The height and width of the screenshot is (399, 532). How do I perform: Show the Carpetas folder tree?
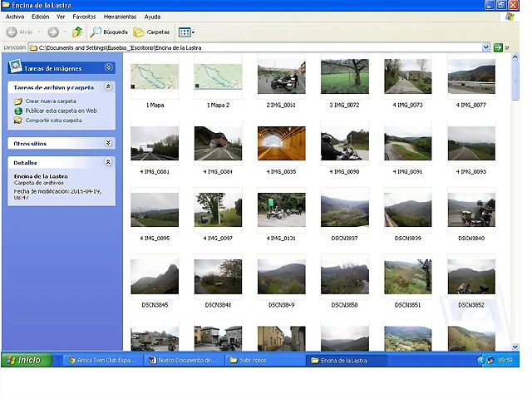pos(151,32)
